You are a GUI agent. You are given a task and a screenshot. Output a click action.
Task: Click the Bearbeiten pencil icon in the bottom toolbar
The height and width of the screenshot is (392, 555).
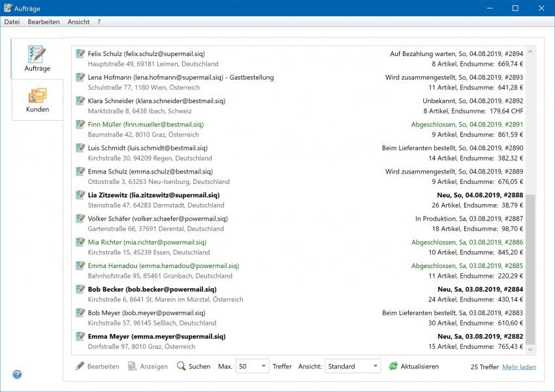point(80,367)
